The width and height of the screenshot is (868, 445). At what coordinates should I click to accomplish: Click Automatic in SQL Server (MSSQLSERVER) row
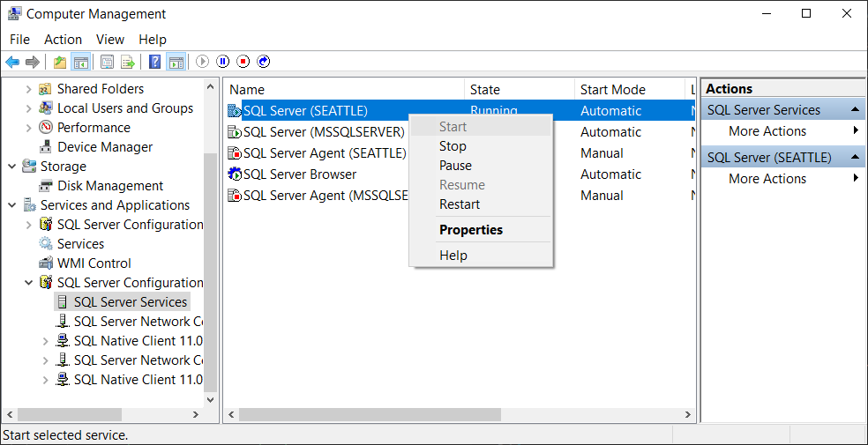[610, 132]
